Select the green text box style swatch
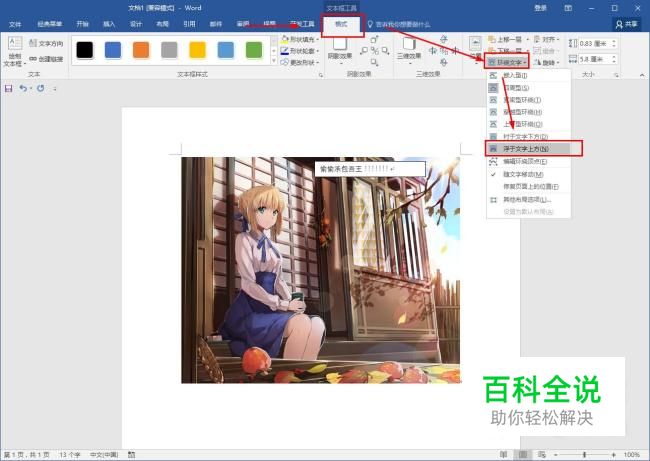This screenshot has width=650, height=461. 254,50
